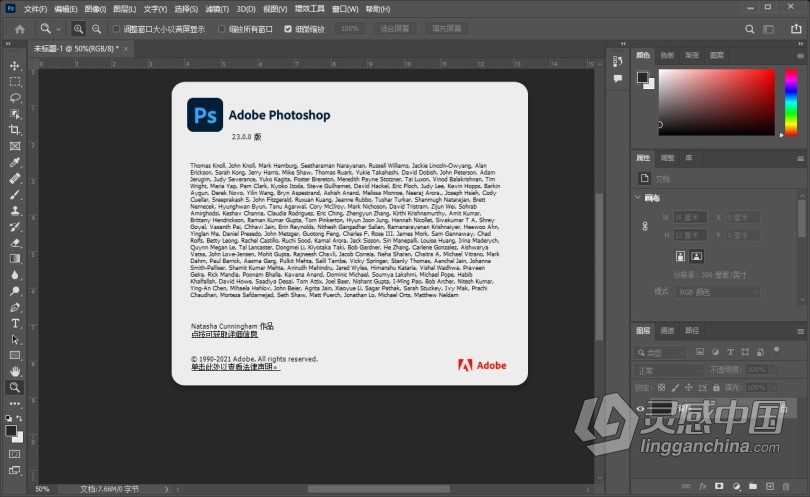Open the Comments panel icon
Viewport: 810px width, 497px height.
point(618,79)
